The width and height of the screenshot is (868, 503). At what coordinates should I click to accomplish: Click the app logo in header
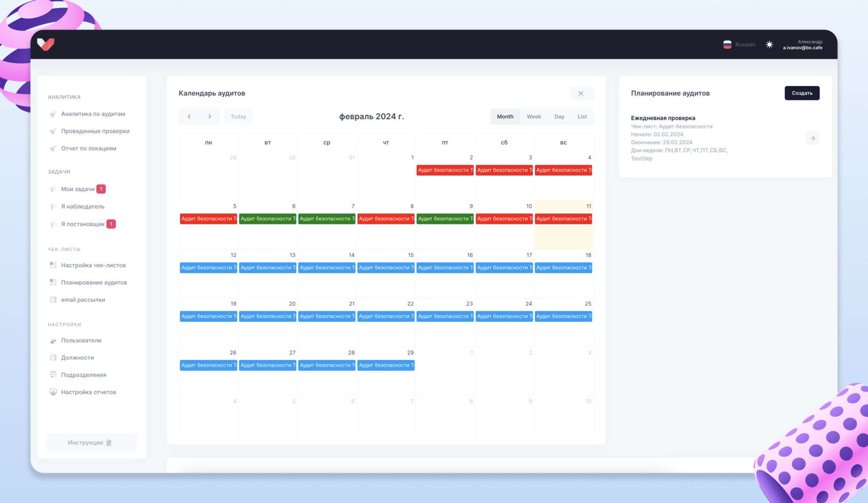(x=46, y=44)
